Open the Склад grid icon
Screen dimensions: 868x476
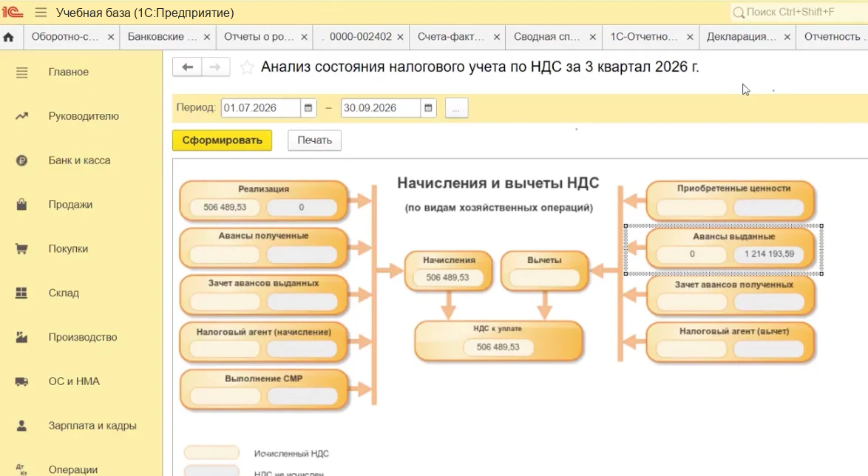pyautogui.click(x=21, y=293)
